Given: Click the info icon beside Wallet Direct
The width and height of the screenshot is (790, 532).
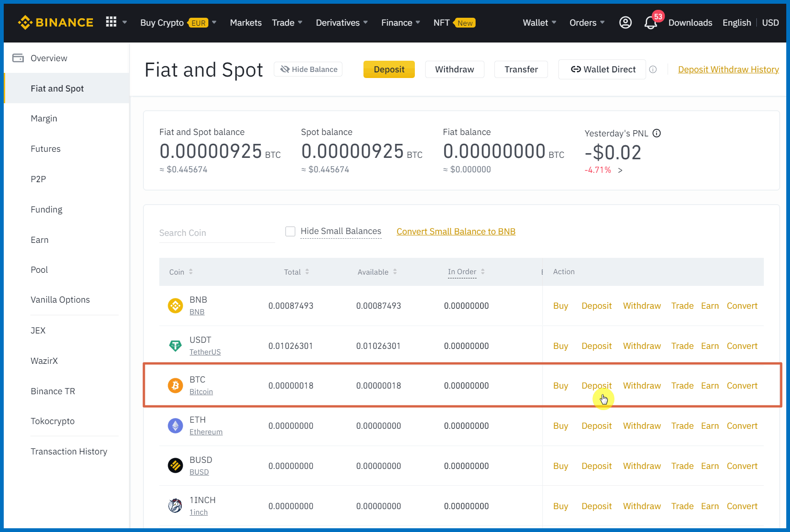Looking at the screenshot, I should tap(653, 70).
